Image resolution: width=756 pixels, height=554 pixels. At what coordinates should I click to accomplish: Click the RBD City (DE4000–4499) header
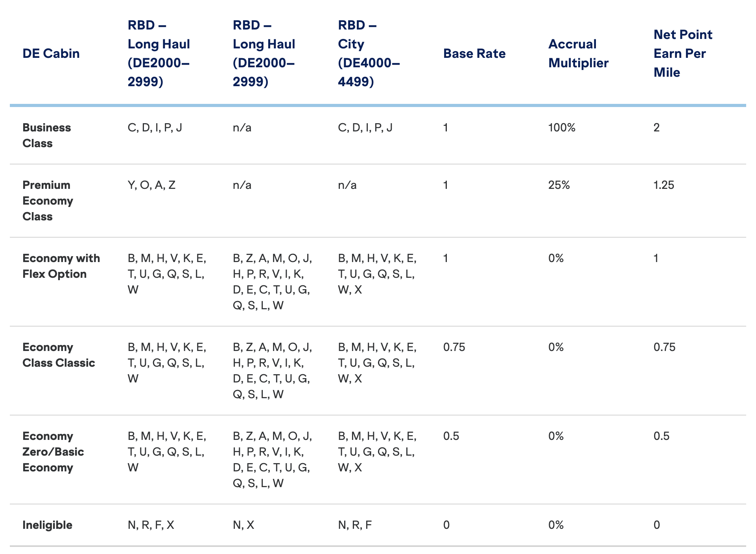click(369, 54)
